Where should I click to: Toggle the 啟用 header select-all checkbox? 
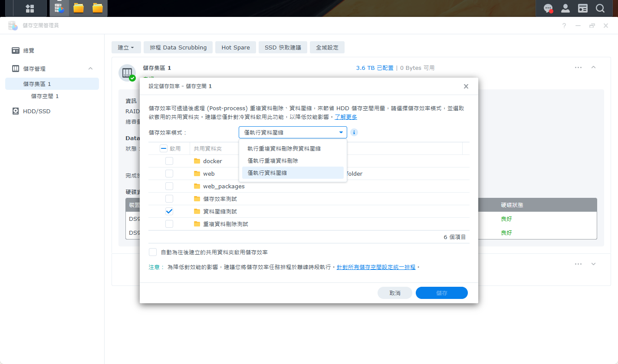[164, 148]
